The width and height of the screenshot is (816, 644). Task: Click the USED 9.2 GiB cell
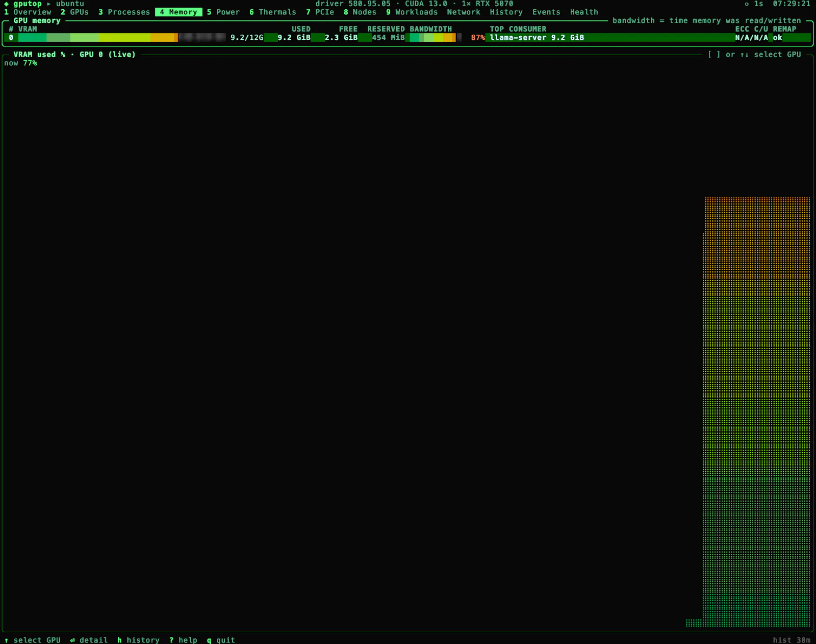click(x=294, y=37)
